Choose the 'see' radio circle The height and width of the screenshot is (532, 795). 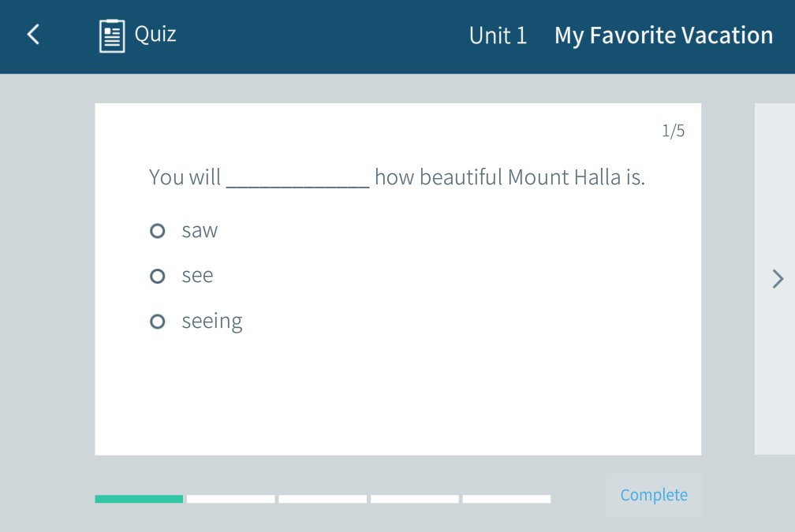tap(158, 276)
